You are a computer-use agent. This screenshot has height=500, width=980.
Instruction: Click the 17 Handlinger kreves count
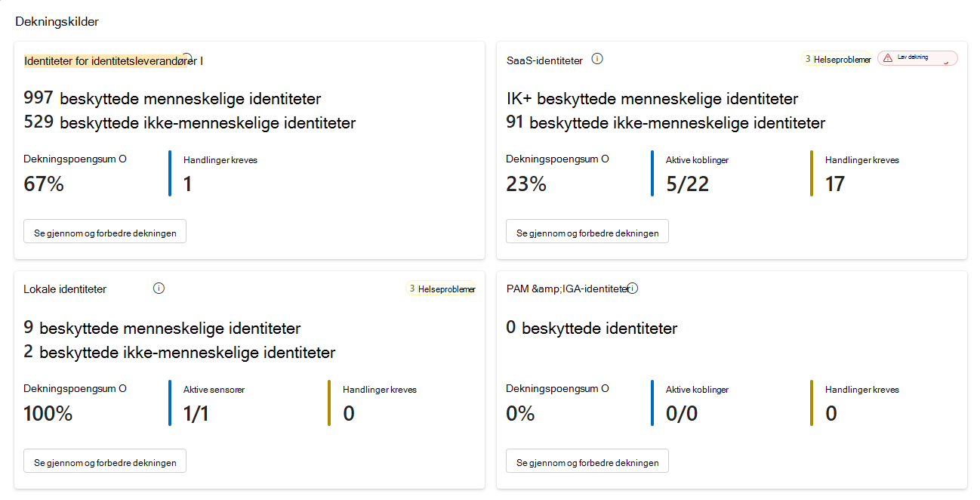pos(835,184)
